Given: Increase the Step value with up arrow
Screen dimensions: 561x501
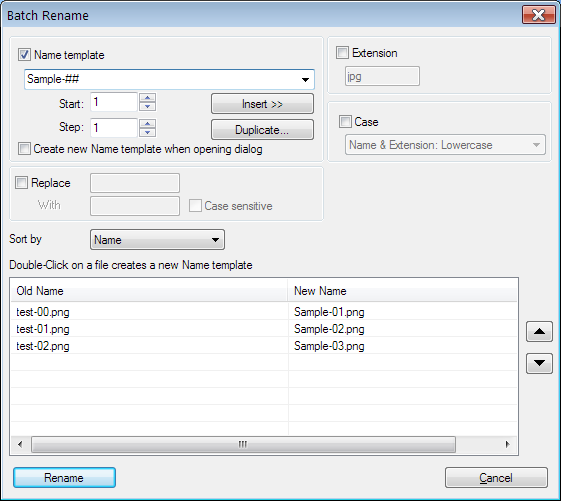Looking at the screenshot, I should [x=147, y=124].
